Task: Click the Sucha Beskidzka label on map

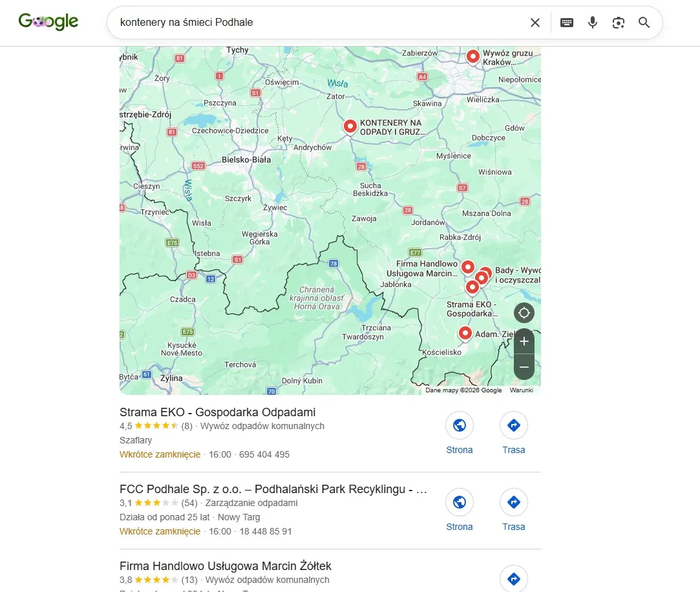Action: [370, 189]
